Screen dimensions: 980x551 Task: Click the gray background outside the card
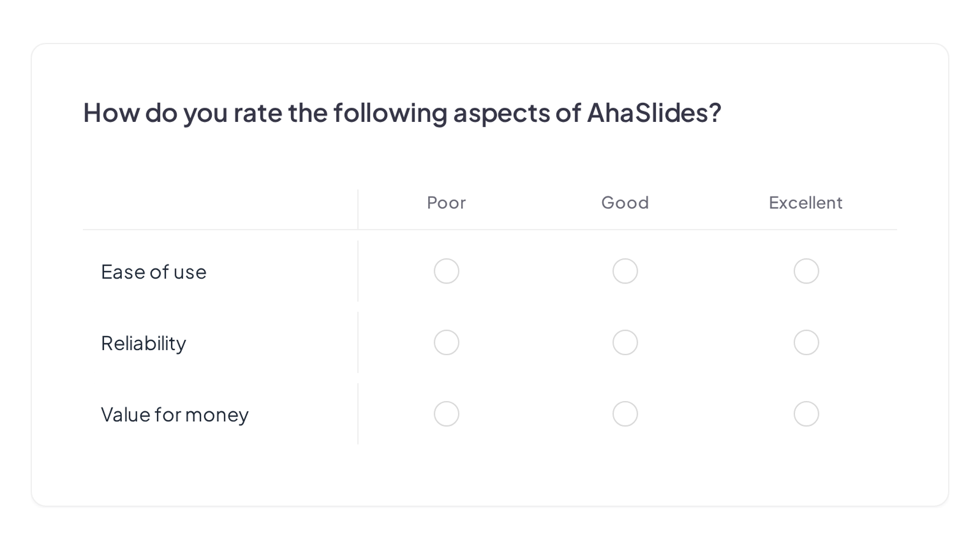[x=490, y=530]
